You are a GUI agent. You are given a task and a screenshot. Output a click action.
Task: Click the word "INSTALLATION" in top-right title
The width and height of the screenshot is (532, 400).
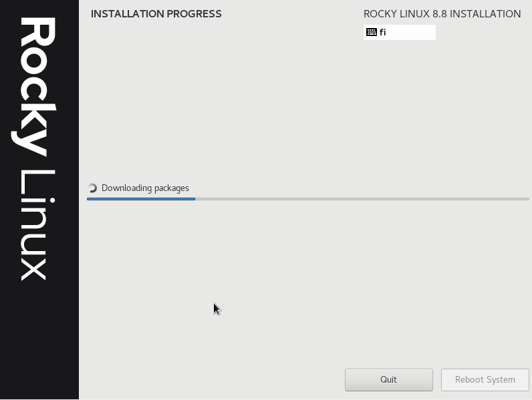click(486, 13)
